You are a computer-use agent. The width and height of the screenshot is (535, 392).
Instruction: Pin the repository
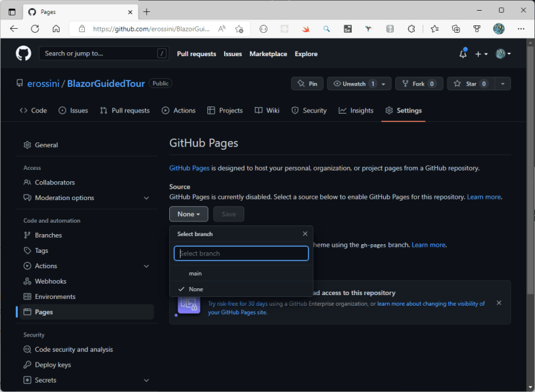coord(307,84)
